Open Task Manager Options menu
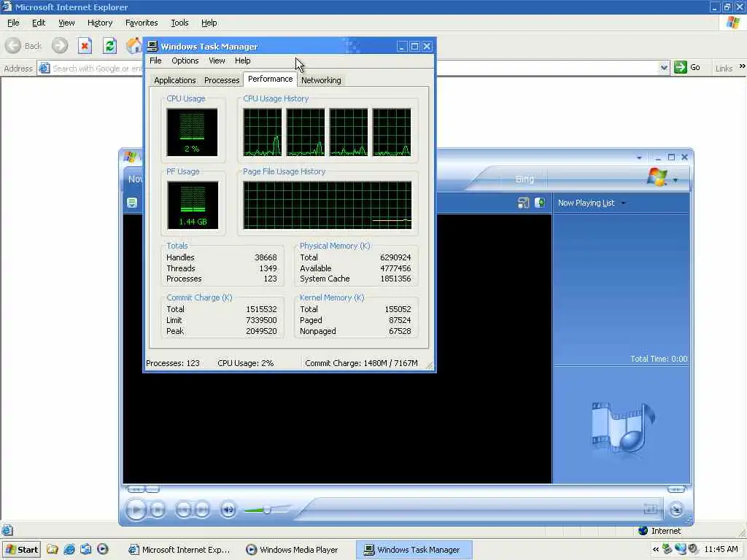Viewport: 747px width, 560px height. (185, 61)
